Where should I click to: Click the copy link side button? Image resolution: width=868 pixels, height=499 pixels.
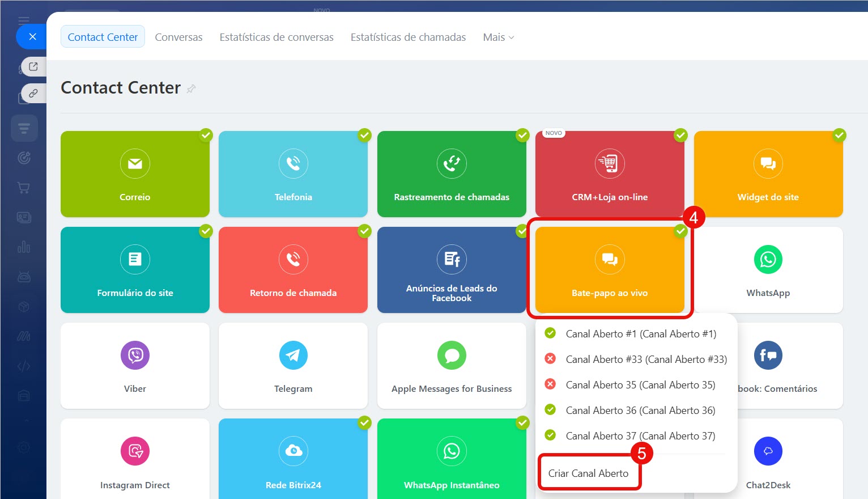[33, 93]
